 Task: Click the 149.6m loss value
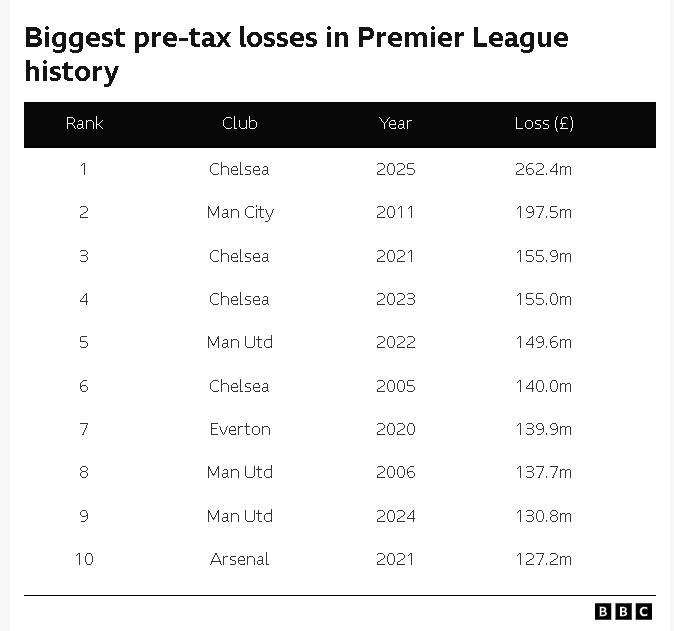click(x=543, y=342)
